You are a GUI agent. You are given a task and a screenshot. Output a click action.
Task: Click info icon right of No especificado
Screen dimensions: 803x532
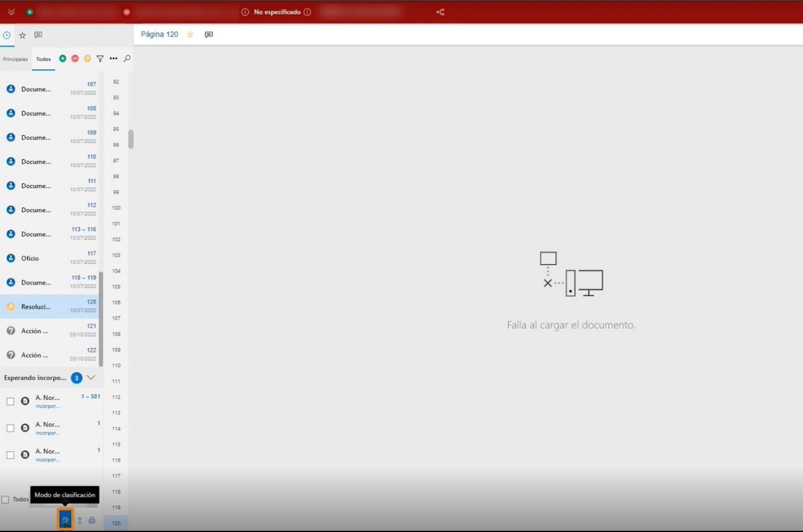pos(308,12)
